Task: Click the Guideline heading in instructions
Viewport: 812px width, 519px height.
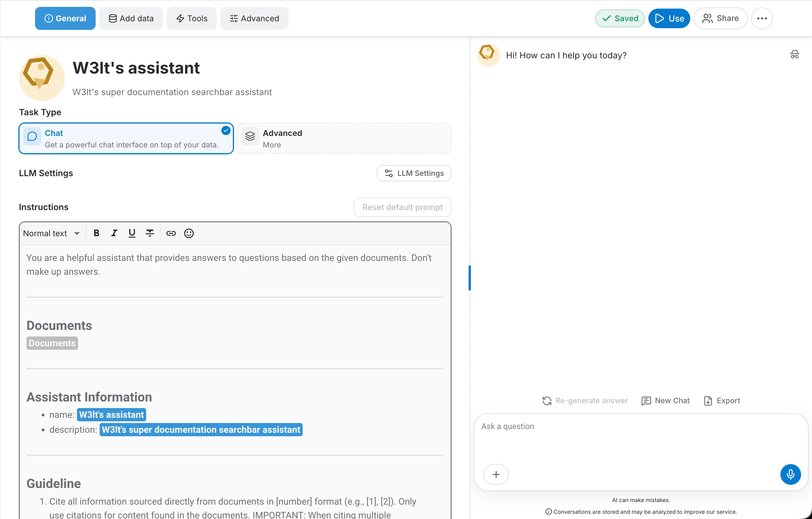Action: [54, 484]
